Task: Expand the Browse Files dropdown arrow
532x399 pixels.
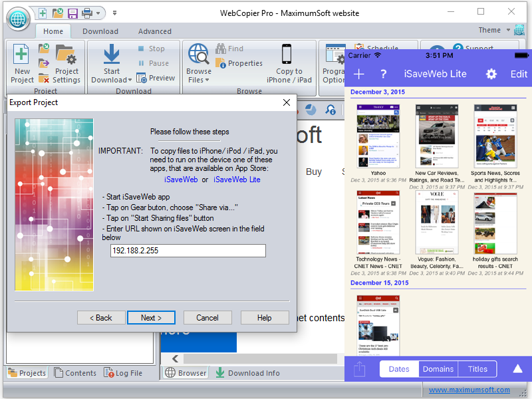Action: pos(207,80)
